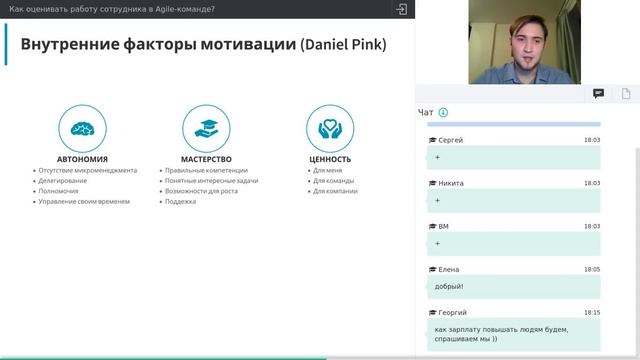This screenshot has height=360, width=640.
Task: Click Елена's message добрый!
Action: 513,287
